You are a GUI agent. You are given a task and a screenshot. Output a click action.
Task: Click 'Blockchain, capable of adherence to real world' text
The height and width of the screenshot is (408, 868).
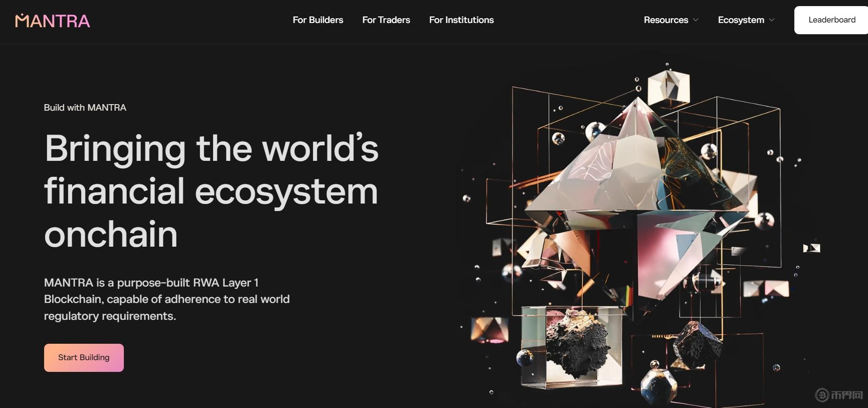point(167,299)
